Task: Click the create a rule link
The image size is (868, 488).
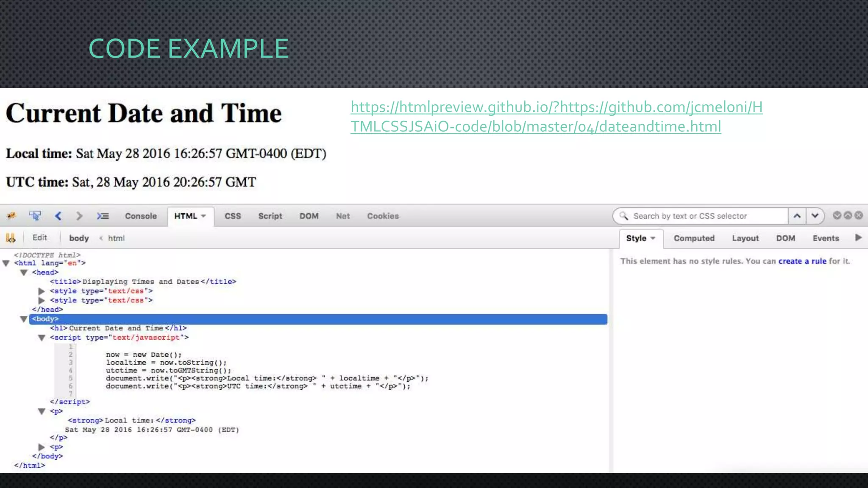Action: coord(802,261)
